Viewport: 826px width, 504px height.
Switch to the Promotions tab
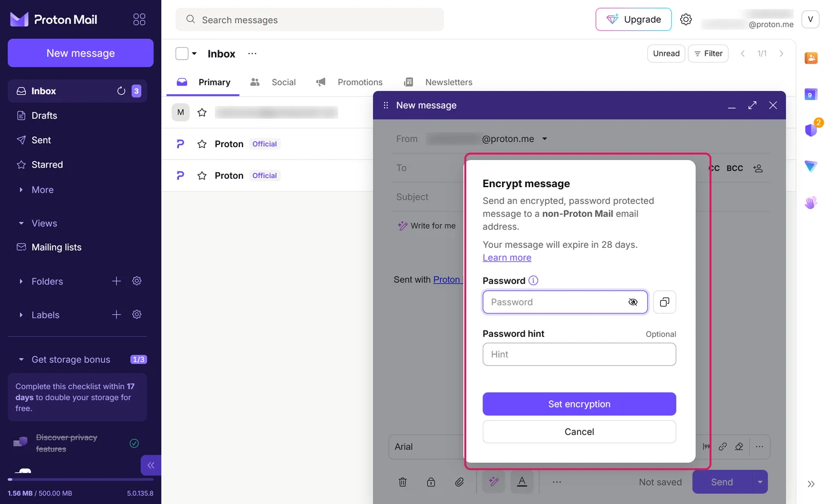(349, 82)
